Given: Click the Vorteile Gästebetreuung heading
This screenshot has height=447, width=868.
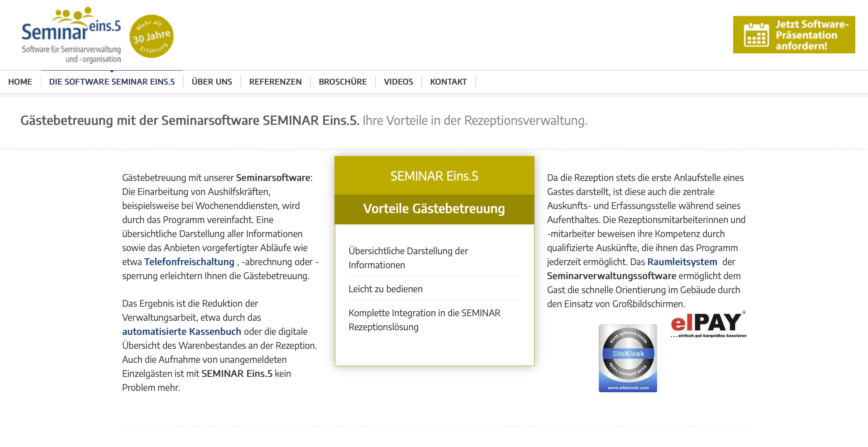Looking at the screenshot, I should pos(434,209).
